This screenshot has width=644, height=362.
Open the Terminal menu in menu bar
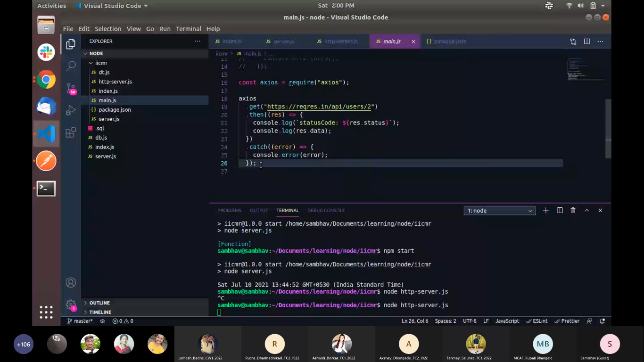(x=188, y=29)
